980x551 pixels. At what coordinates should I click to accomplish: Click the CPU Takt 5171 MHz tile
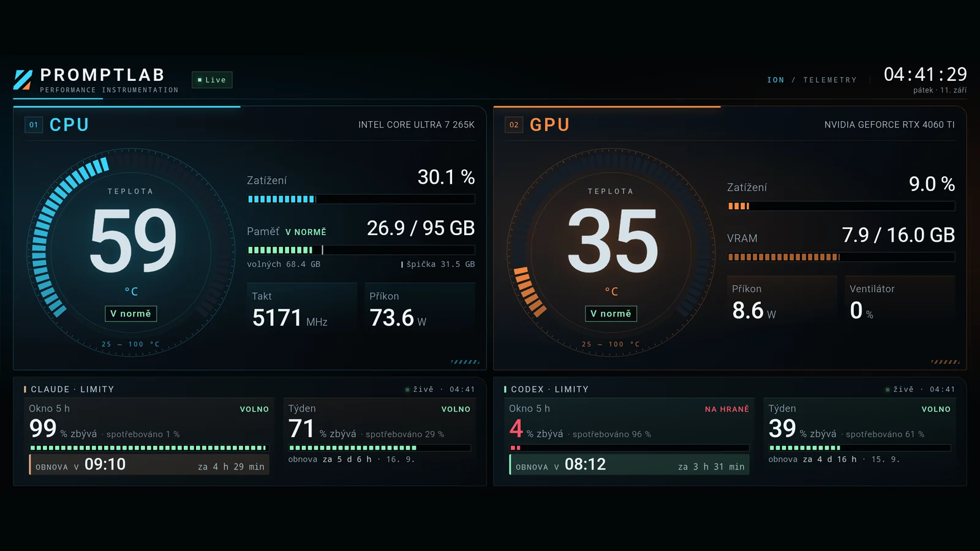[302, 309]
